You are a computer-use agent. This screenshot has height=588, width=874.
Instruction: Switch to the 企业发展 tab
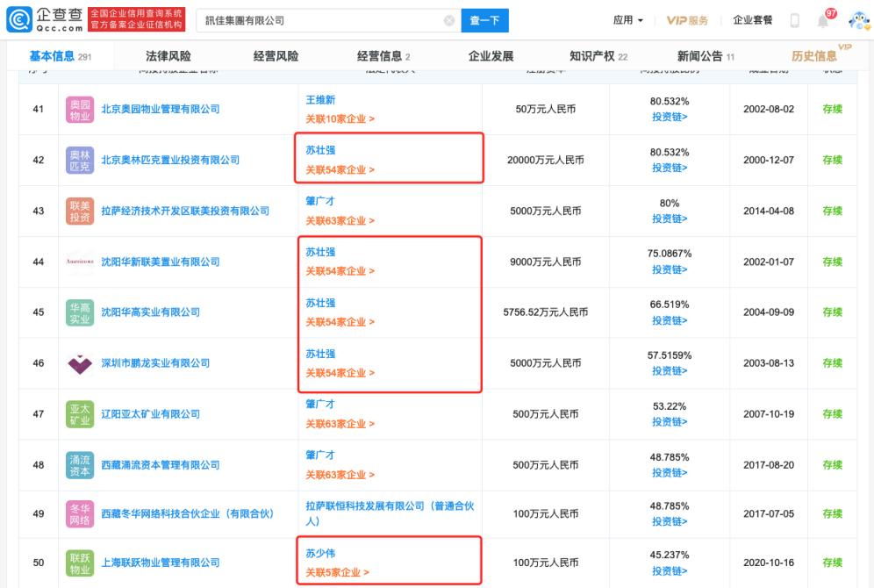point(491,56)
